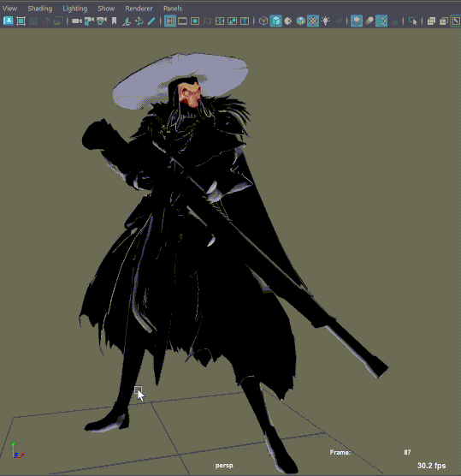Click the 'persp' camera name label
This screenshot has height=476, width=461.
click(224, 466)
